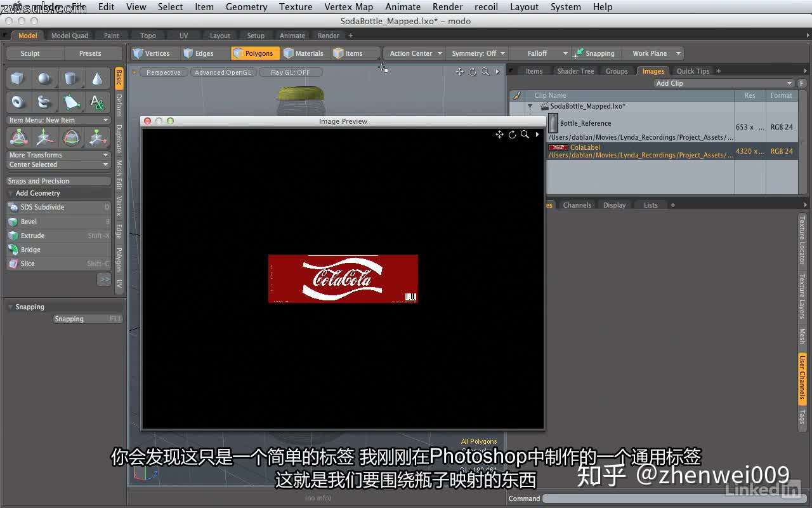Click the Bridge tool

[58, 250]
